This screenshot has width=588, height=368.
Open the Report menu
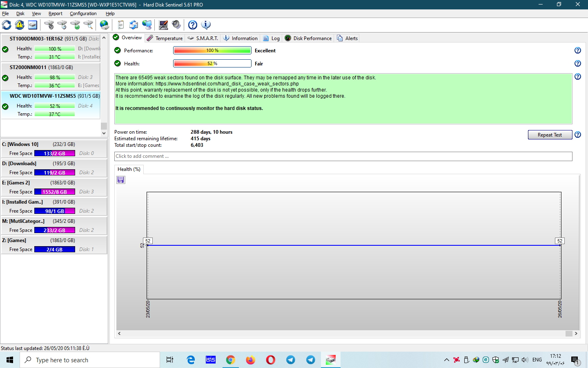56,13
